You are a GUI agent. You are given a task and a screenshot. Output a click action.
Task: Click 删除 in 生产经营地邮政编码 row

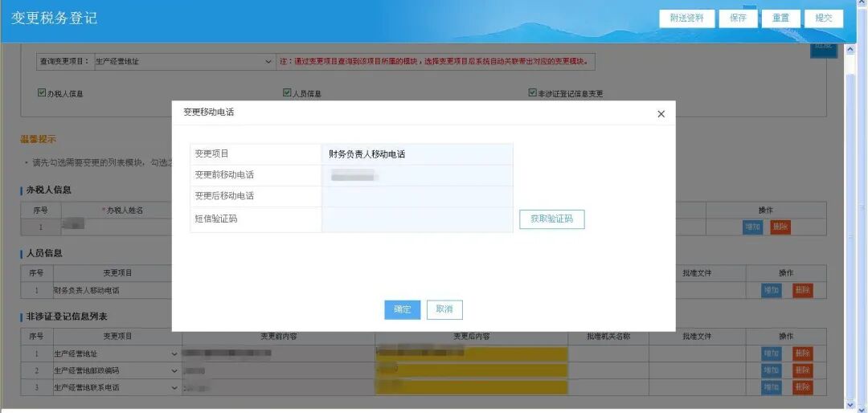pyautogui.click(x=803, y=370)
